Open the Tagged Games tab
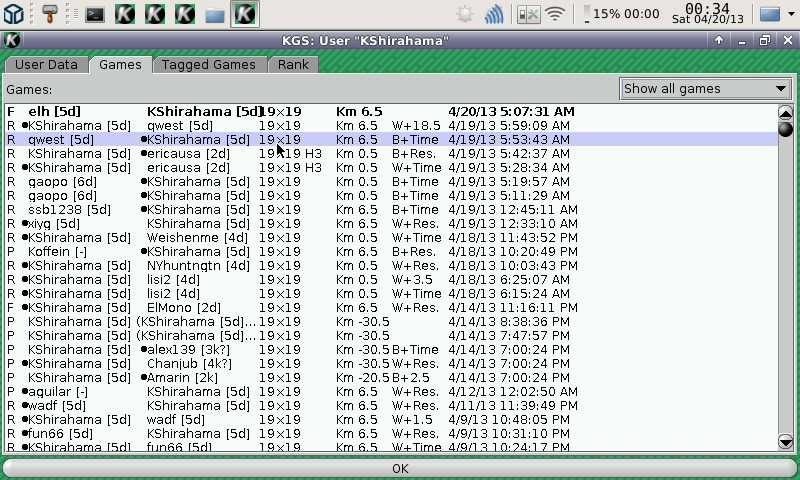The image size is (800, 480). coord(209,65)
